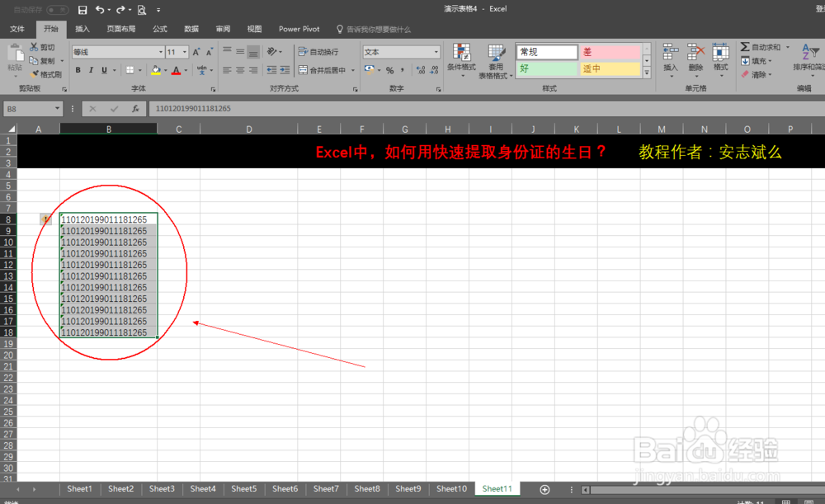The image size is (825, 504).
Task: Click the Insert Function fx icon
Action: (135, 109)
